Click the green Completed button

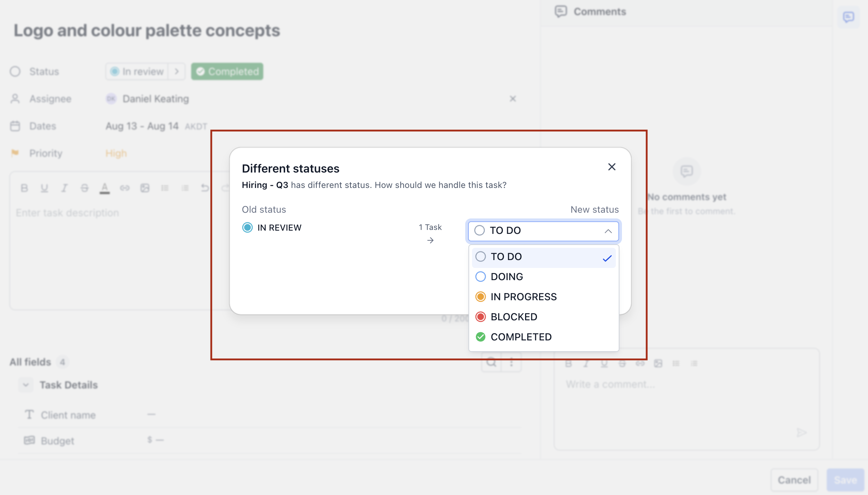pos(227,71)
